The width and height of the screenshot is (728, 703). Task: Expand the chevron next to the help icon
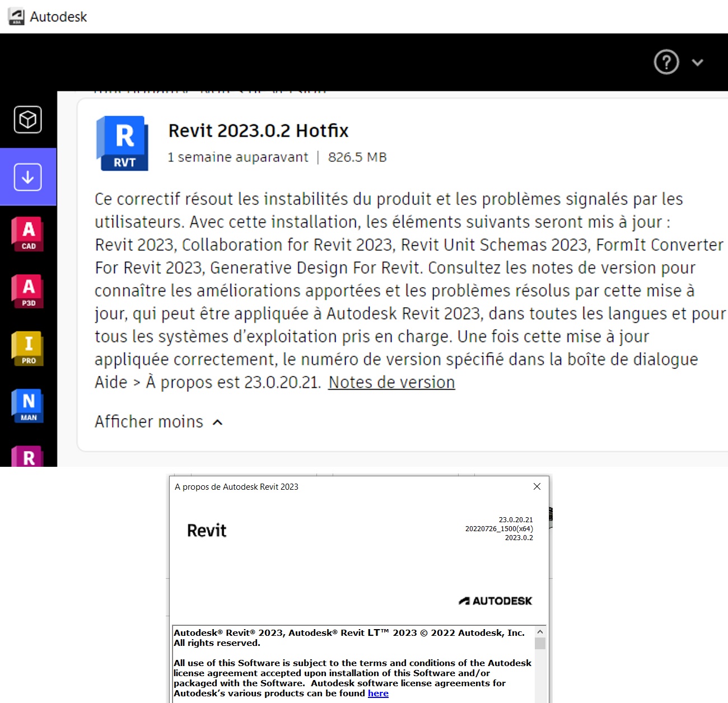click(698, 63)
